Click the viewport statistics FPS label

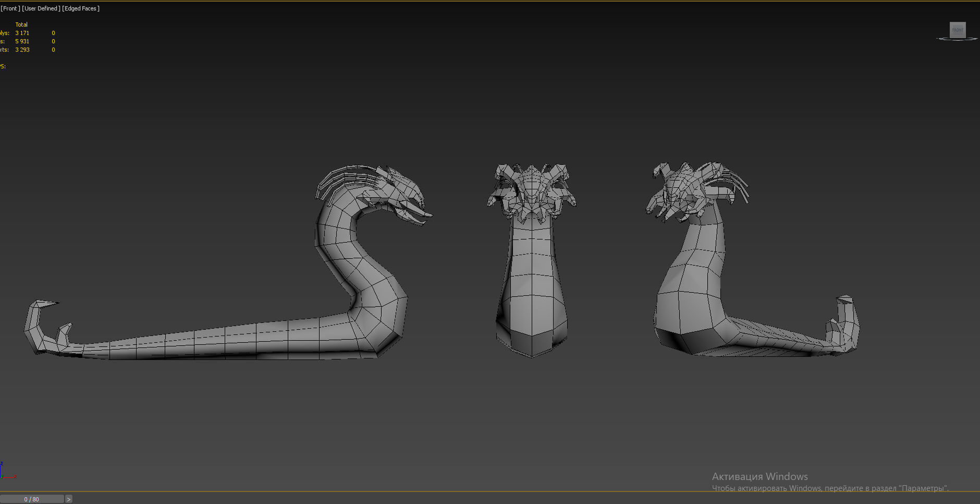pyautogui.click(x=3, y=66)
